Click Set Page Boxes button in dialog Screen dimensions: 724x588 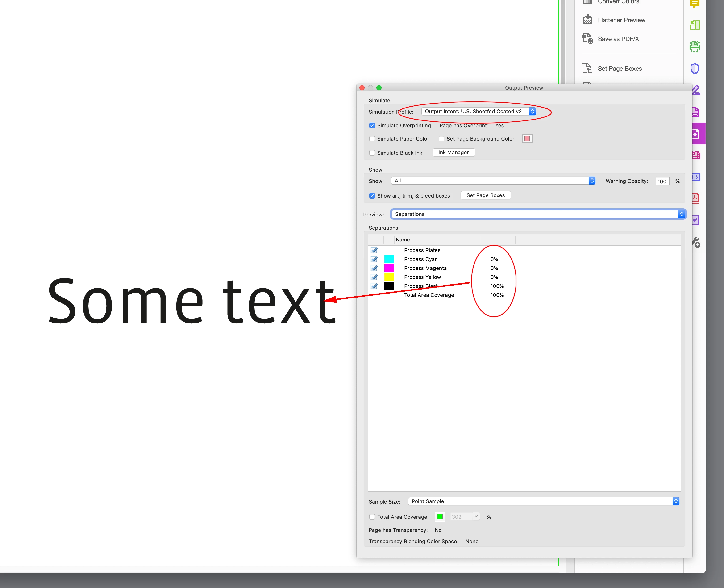tap(485, 195)
